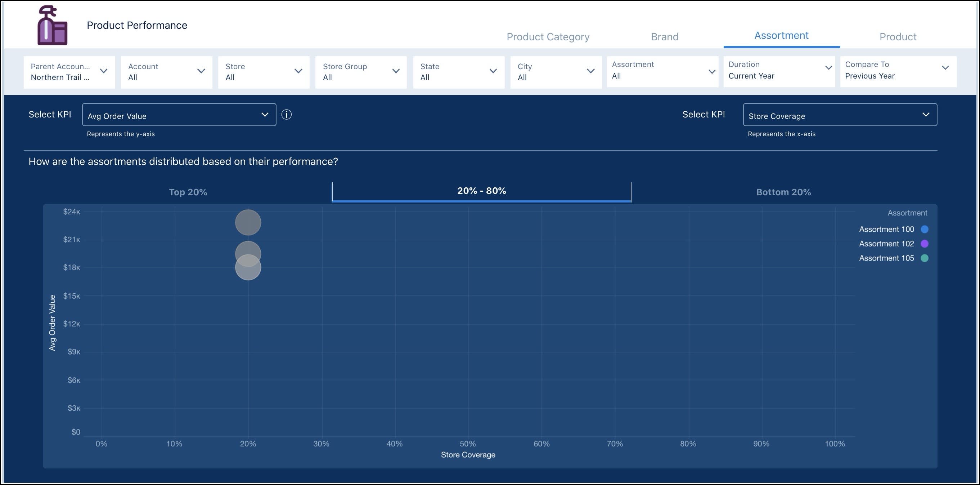Click the largest bubble on the scatter chart
The image size is (980, 485).
[x=248, y=222]
